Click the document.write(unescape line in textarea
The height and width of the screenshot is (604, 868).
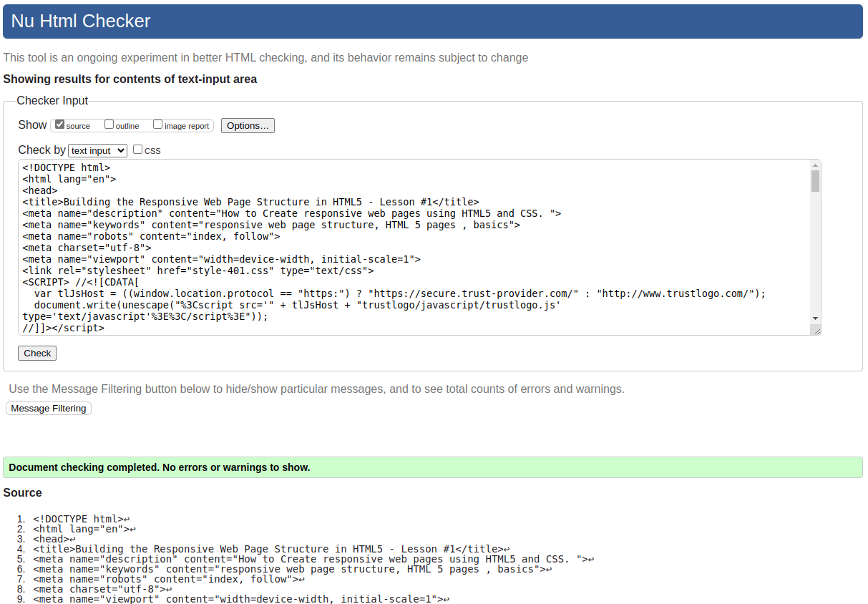point(297,305)
